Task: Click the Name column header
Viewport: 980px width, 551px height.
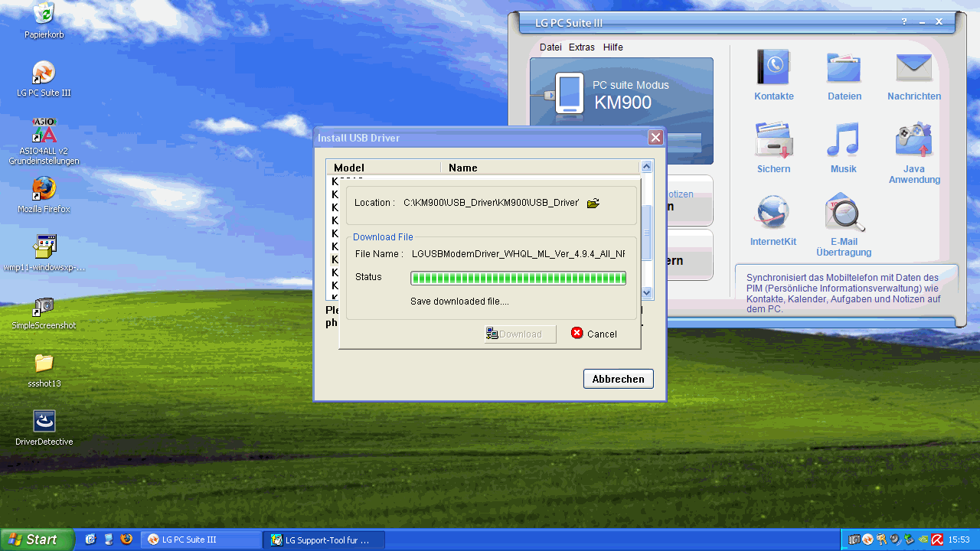Action: point(540,168)
